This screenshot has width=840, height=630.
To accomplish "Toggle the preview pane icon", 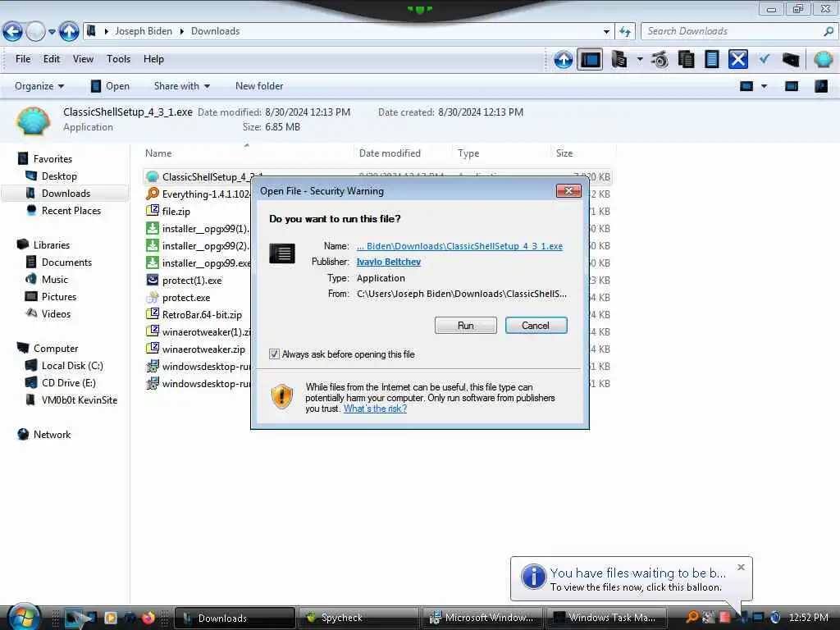I will click(792, 86).
